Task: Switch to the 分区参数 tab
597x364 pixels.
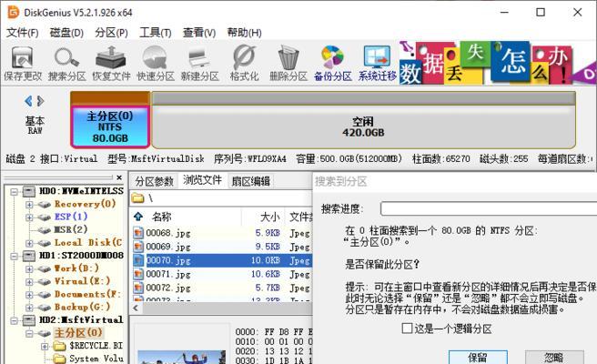Action: coord(154,181)
